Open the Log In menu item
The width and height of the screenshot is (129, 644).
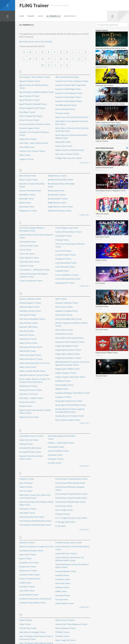[x=40, y=16]
